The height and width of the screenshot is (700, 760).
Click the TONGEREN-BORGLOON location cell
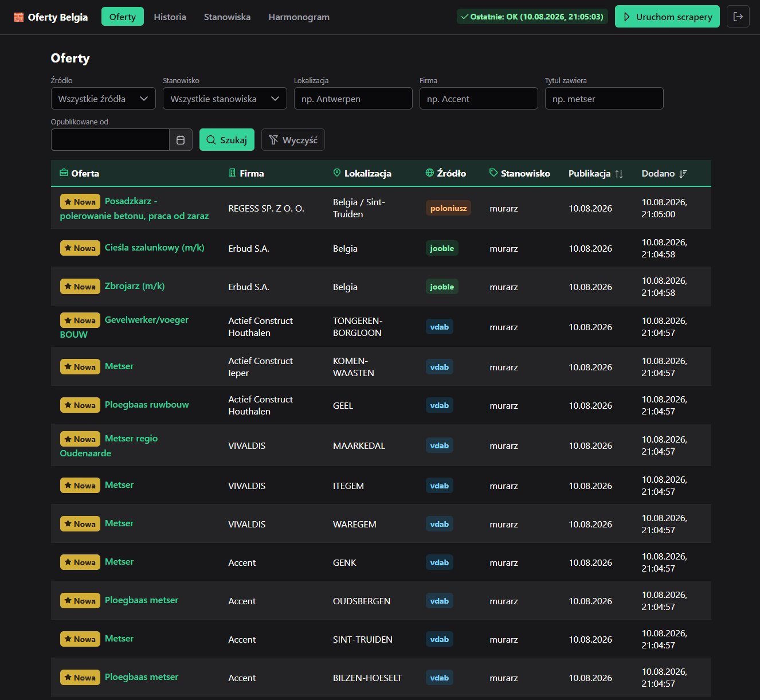(x=358, y=327)
